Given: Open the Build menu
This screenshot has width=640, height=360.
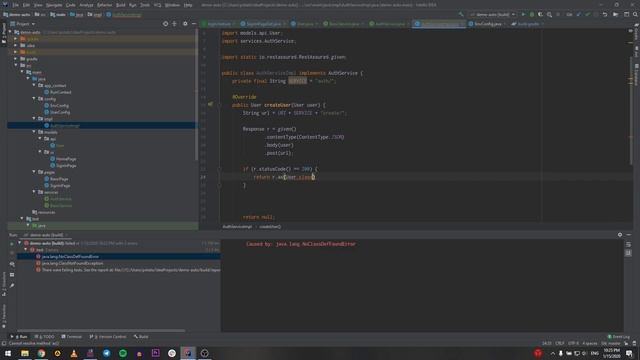Looking at the screenshot, I should point(121,5).
